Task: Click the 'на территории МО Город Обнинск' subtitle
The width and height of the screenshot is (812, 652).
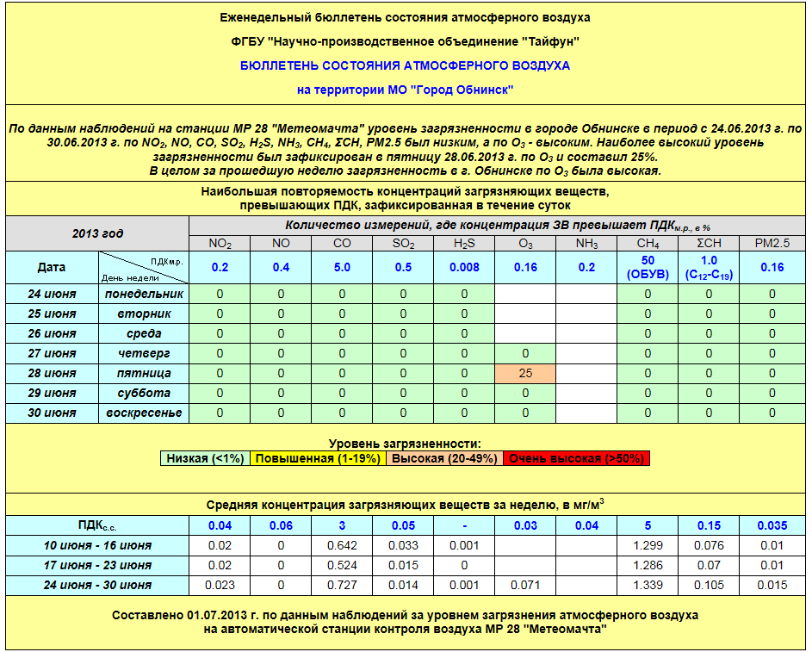Action: coord(405,90)
